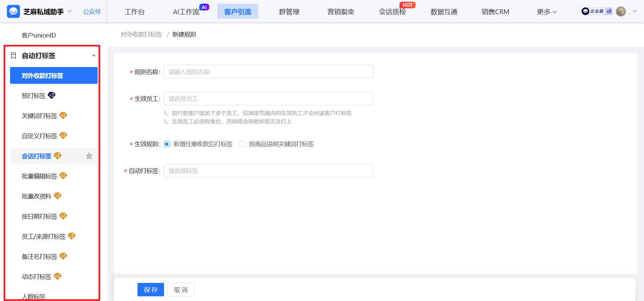Click the V2 badge beside 动态打标签
Screen dimensions: 644x301
pyautogui.click(x=58, y=276)
